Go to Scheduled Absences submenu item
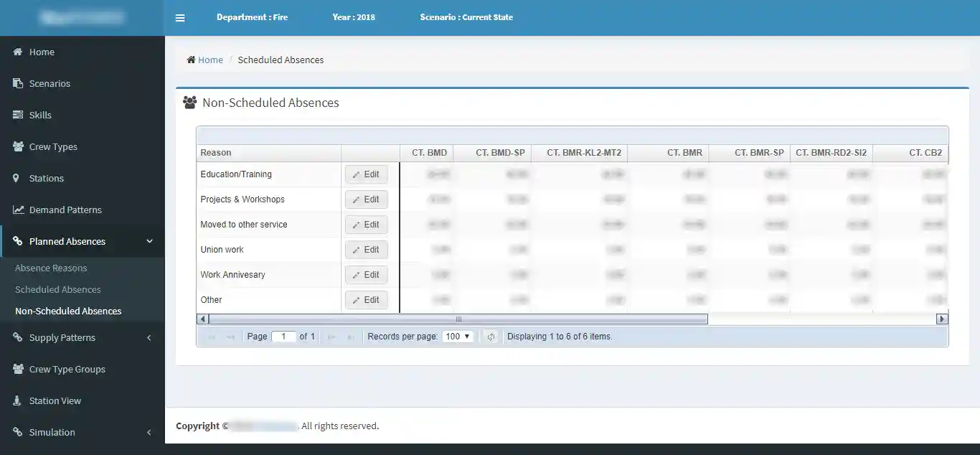The image size is (980, 455). (58, 290)
